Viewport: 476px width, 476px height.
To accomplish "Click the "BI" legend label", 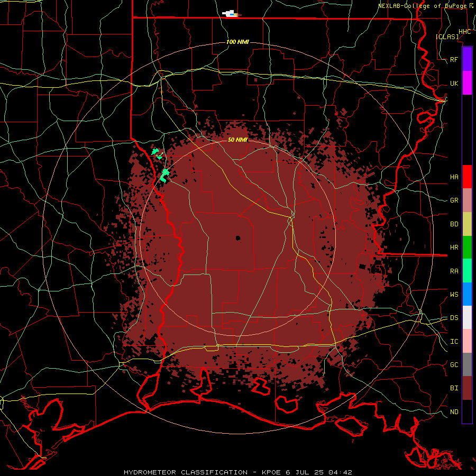I will 454,388.
